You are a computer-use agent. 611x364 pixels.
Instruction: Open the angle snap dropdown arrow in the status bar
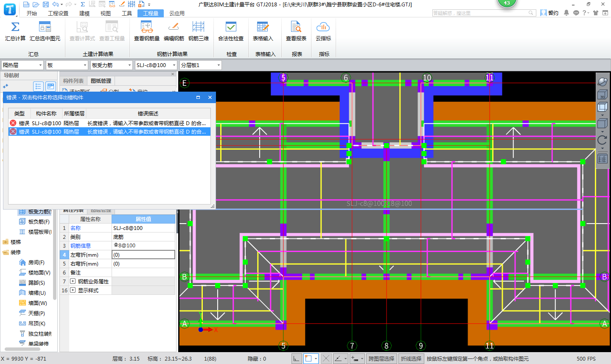coord(346,358)
